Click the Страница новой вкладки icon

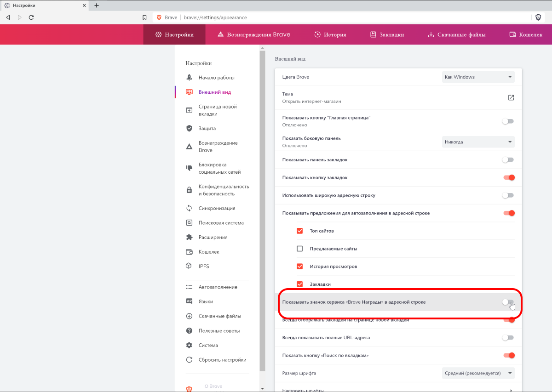(x=189, y=110)
